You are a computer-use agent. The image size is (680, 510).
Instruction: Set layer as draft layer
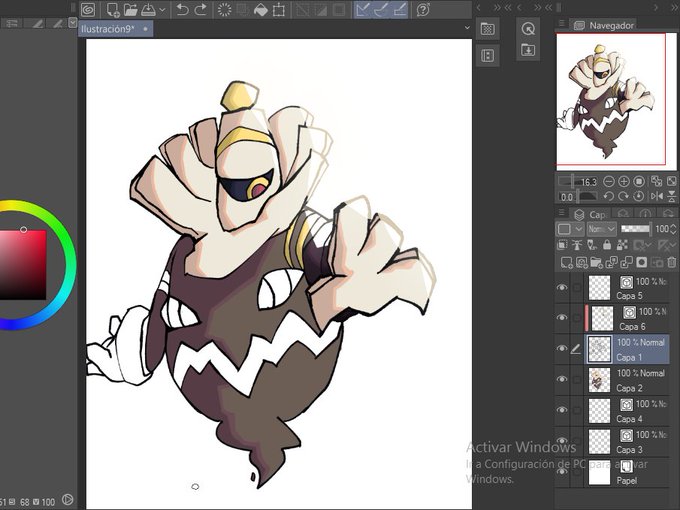point(592,245)
